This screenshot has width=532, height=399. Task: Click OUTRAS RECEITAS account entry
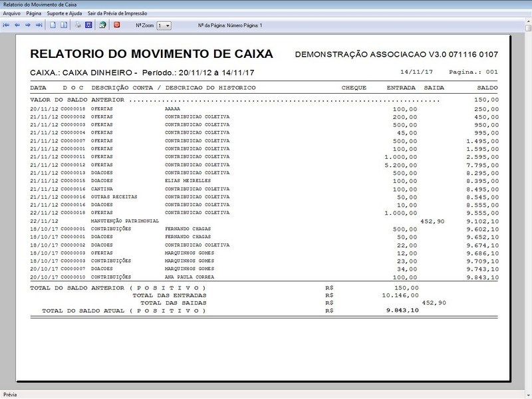pyautogui.click(x=114, y=197)
